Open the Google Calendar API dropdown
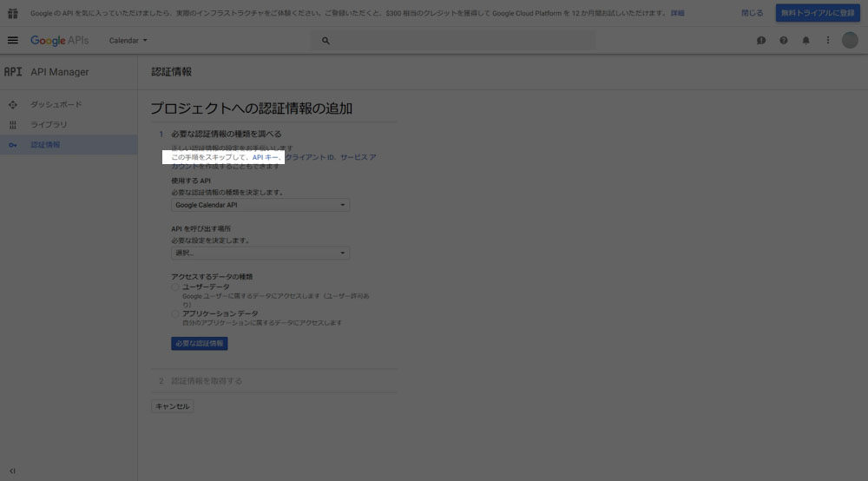The image size is (868, 481). 260,205
